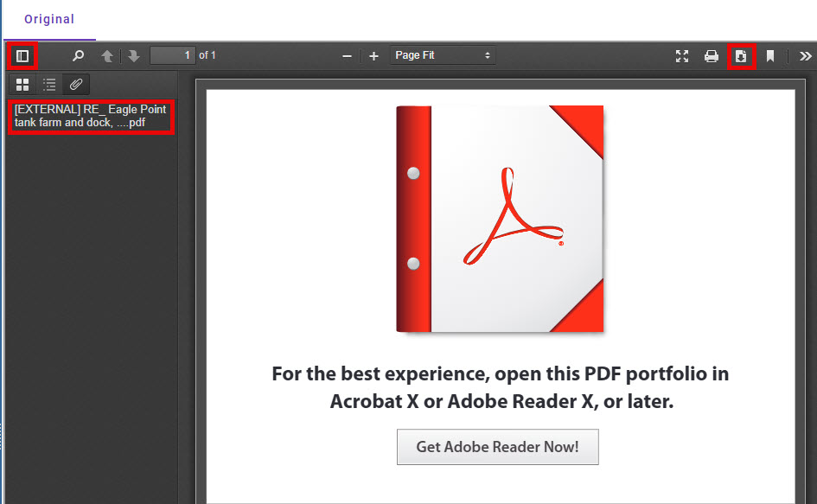Select the Original tab

click(49, 19)
